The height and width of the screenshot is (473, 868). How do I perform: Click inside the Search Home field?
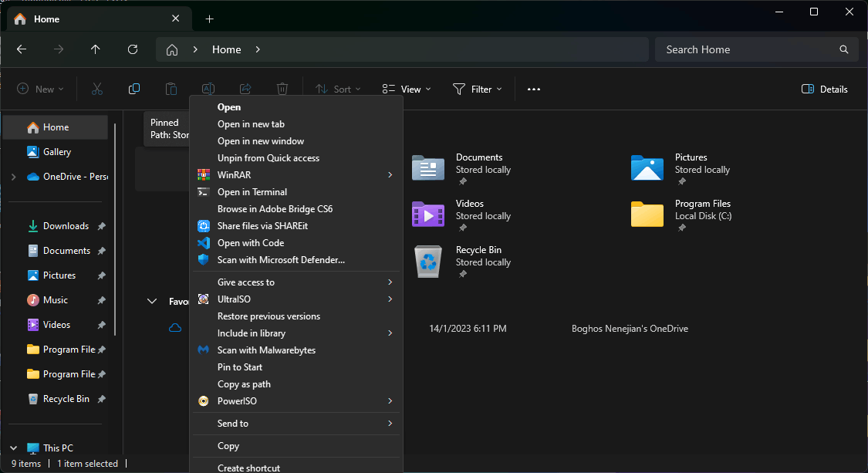pos(748,49)
